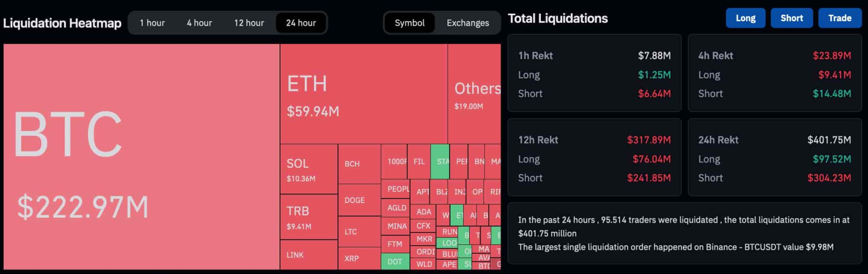
Task: Switch heatmap to 4 hour view
Action: (199, 23)
